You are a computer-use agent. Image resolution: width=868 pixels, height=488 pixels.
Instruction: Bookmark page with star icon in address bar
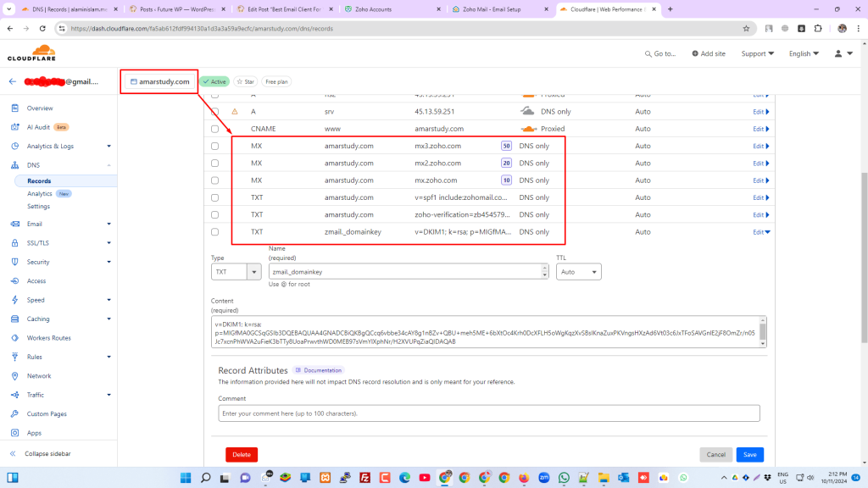tap(746, 28)
